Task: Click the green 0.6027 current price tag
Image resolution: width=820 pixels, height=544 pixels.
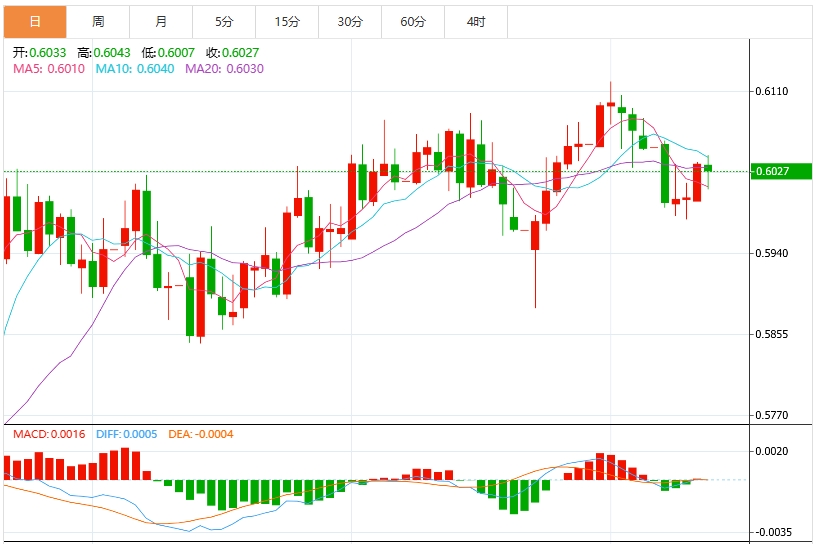Action: coord(781,171)
